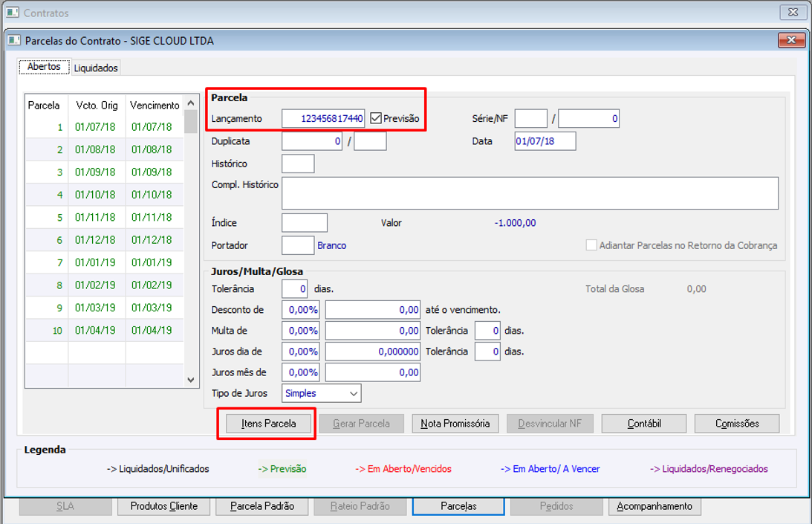Click the Multa de percentage field

pos(301,331)
